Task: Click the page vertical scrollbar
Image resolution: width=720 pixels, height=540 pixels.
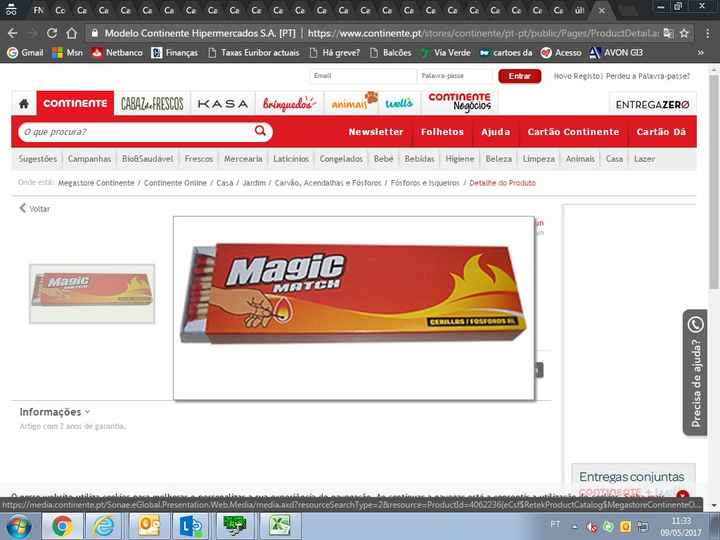Action: 713,184
